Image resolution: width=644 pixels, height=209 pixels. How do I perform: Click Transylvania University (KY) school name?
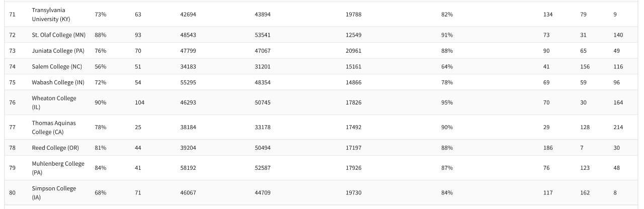coord(51,15)
